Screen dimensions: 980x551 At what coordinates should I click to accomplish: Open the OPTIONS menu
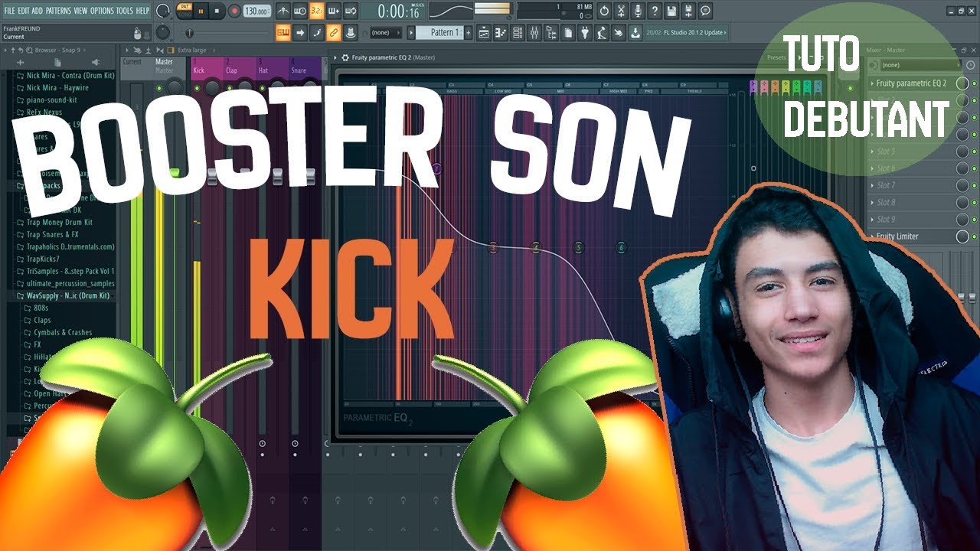(102, 11)
